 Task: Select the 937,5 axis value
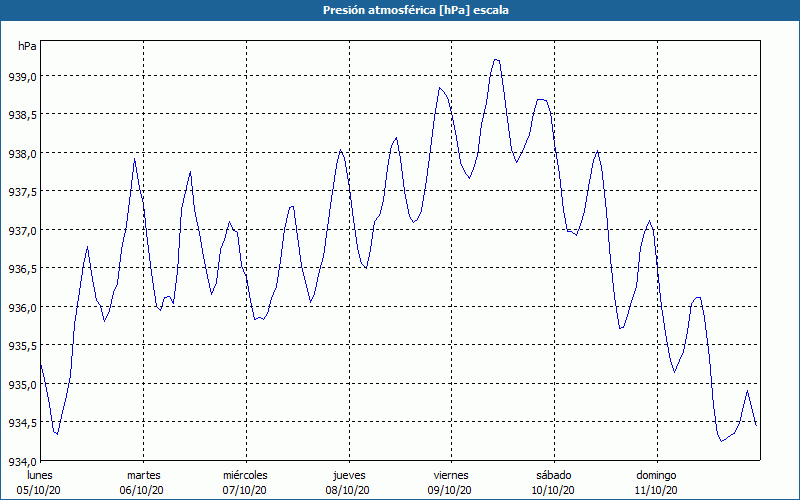tap(22, 192)
